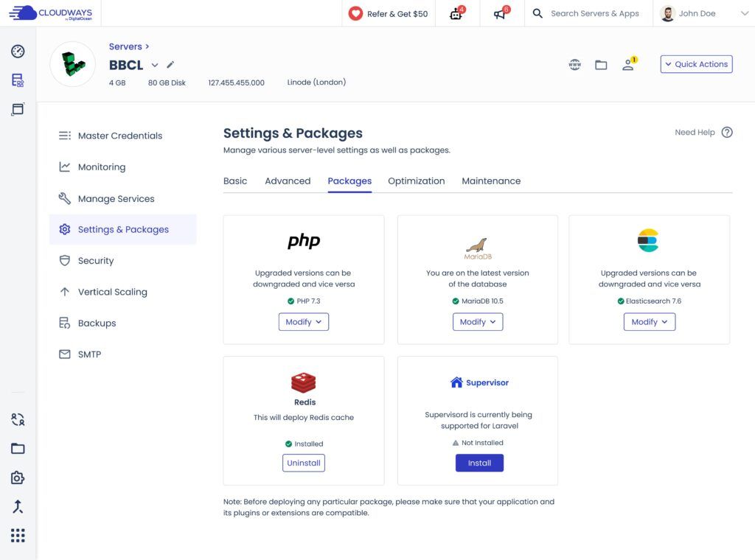This screenshot has height=560, width=755.
Task: Click the merge arrows icon in the left rail
Action: (18, 507)
